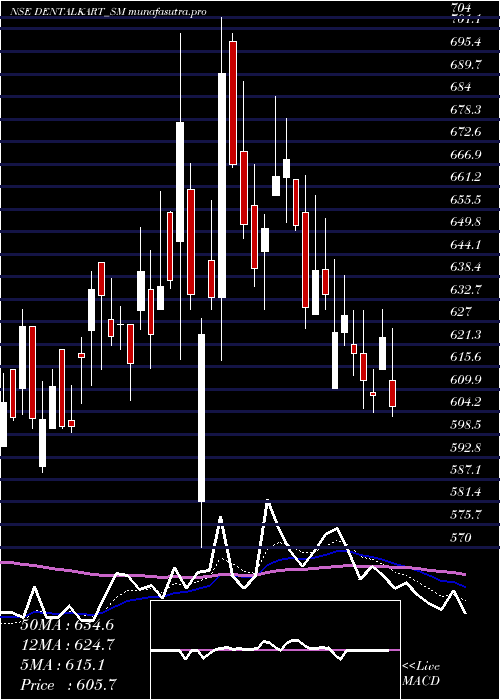Click the 672.6 price axis label
This screenshot has height=700, width=500.
[x=466, y=132]
